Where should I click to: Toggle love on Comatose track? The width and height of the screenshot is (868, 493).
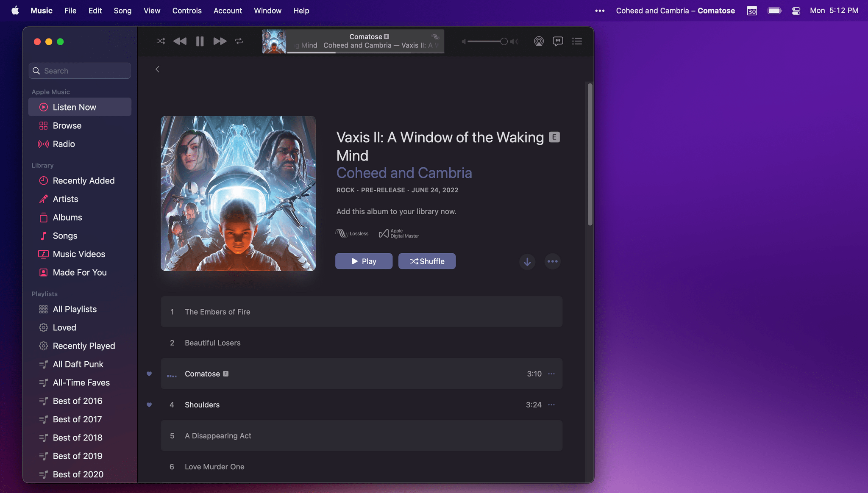(149, 373)
